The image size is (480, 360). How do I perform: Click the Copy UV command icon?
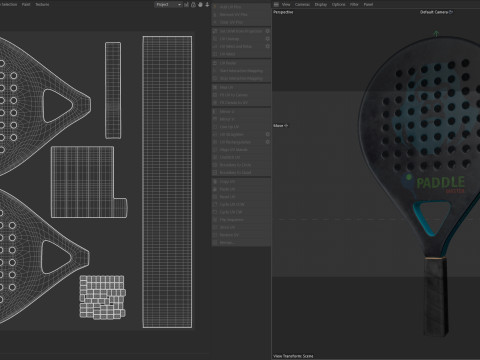215,182
